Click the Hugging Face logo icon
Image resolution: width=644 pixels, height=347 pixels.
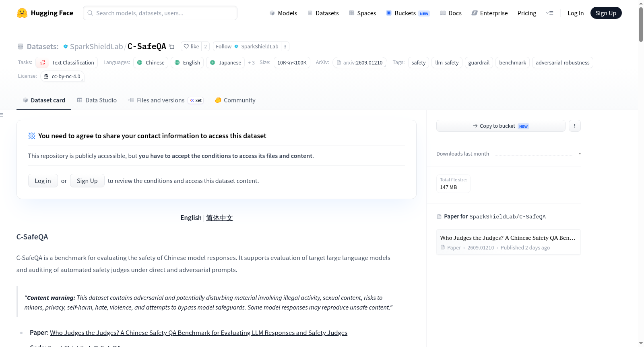tap(22, 13)
